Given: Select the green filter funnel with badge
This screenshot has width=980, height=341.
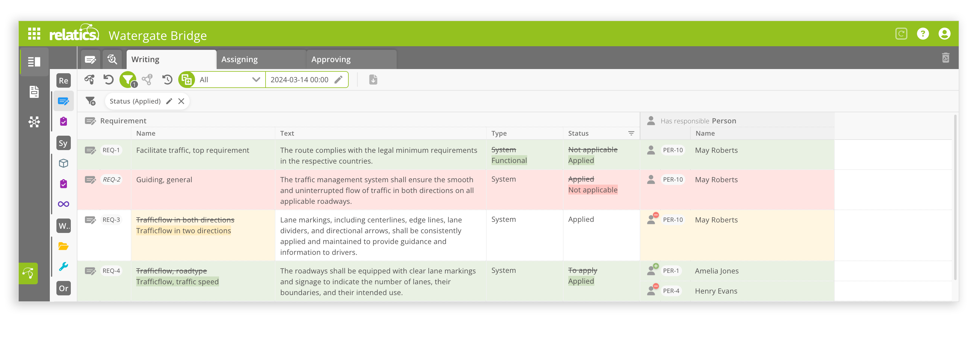Looking at the screenshot, I should [128, 80].
